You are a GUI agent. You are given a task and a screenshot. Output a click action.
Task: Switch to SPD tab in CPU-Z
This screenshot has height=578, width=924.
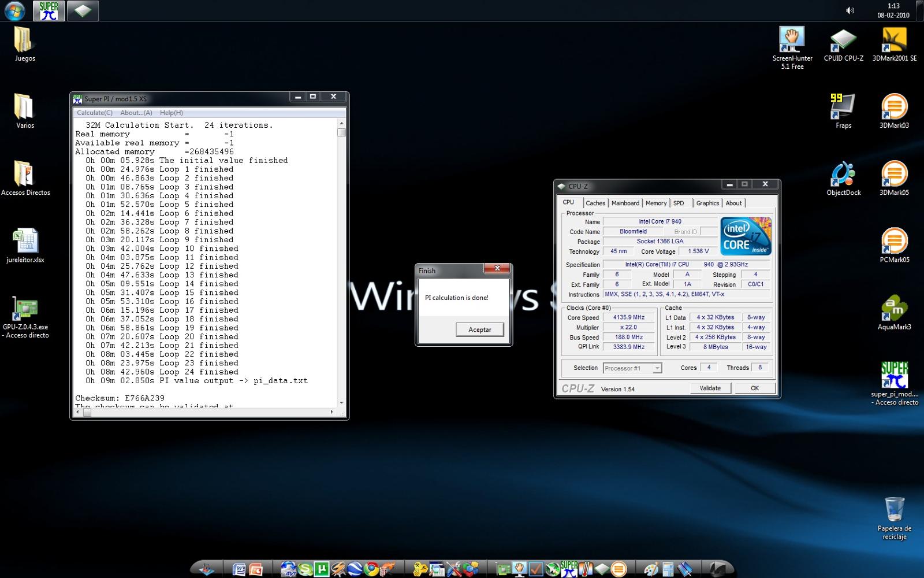click(679, 203)
